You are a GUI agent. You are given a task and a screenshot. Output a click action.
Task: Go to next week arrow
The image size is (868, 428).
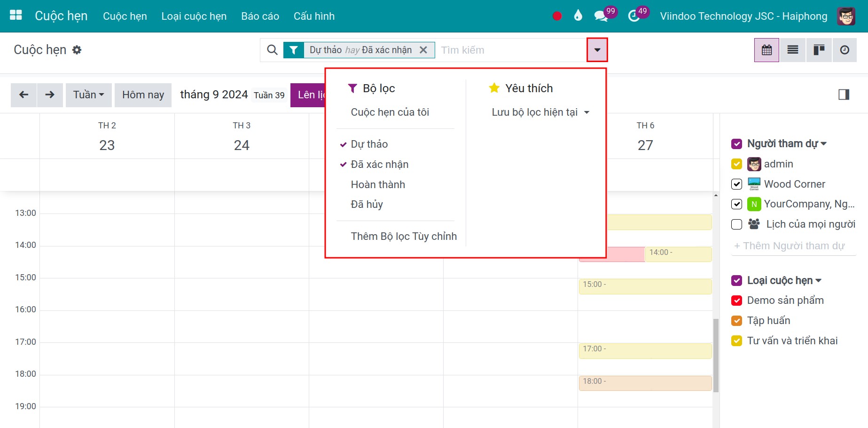pos(50,95)
